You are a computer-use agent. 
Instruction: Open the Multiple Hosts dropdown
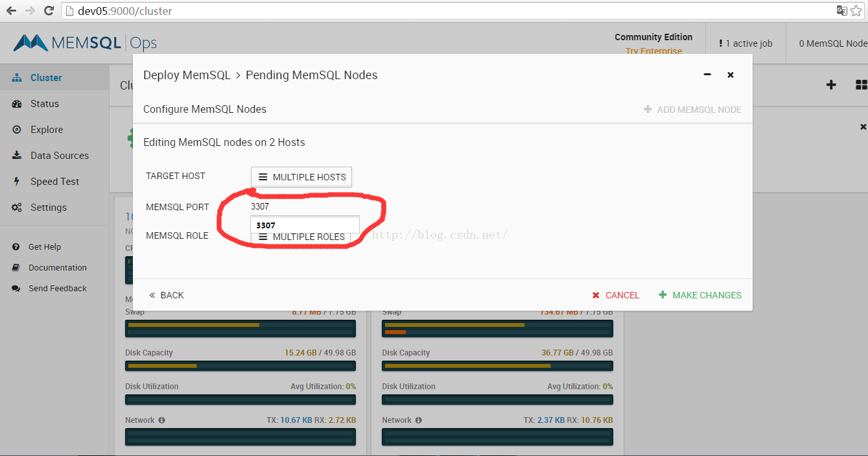301,176
